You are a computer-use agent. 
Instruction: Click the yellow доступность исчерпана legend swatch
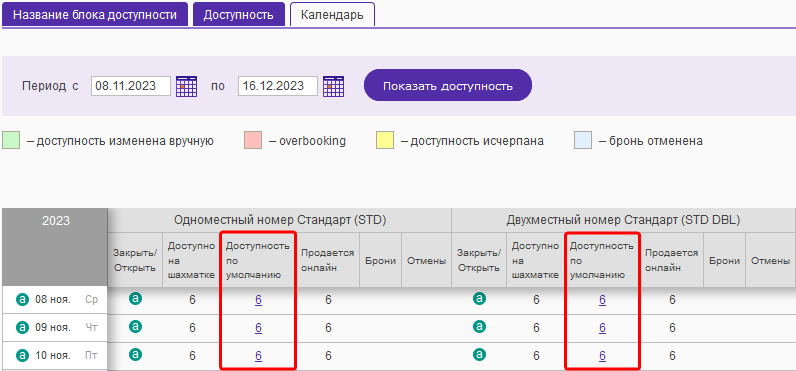[x=385, y=141]
